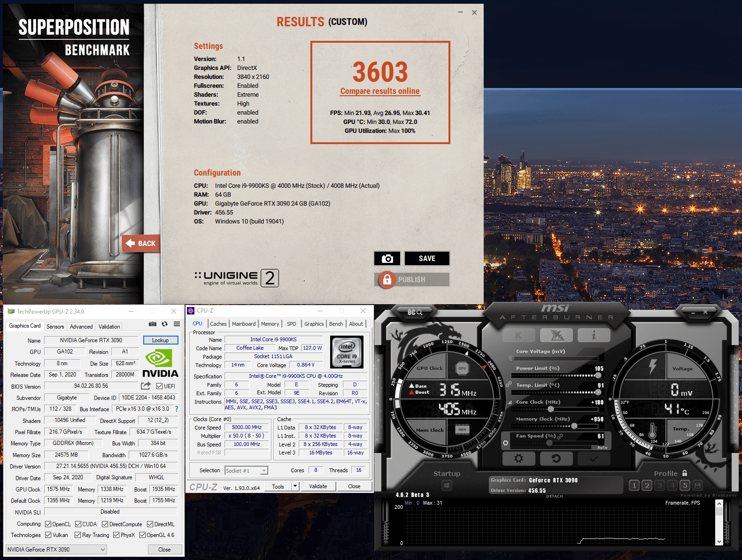The height and width of the screenshot is (560, 742).
Task: Click the Afterburner apply checkmark button
Action: pyautogui.click(x=594, y=459)
